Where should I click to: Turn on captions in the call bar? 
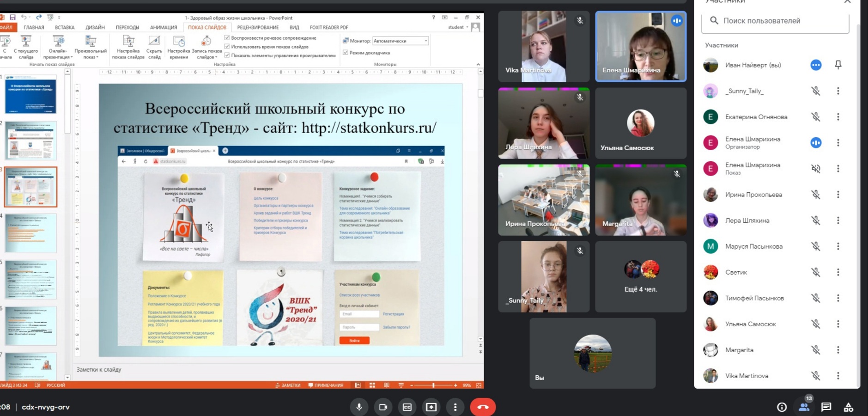(407, 407)
